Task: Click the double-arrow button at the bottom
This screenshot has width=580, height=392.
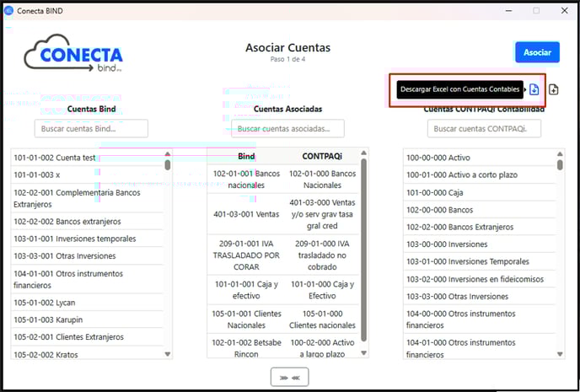Action: pyautogui.click(x=289, y=377)
